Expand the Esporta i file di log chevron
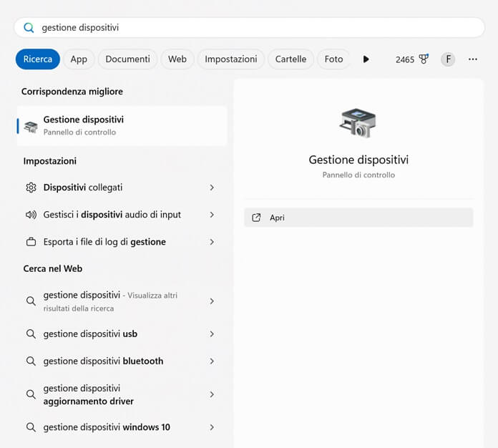 click(x=212, y=242)
